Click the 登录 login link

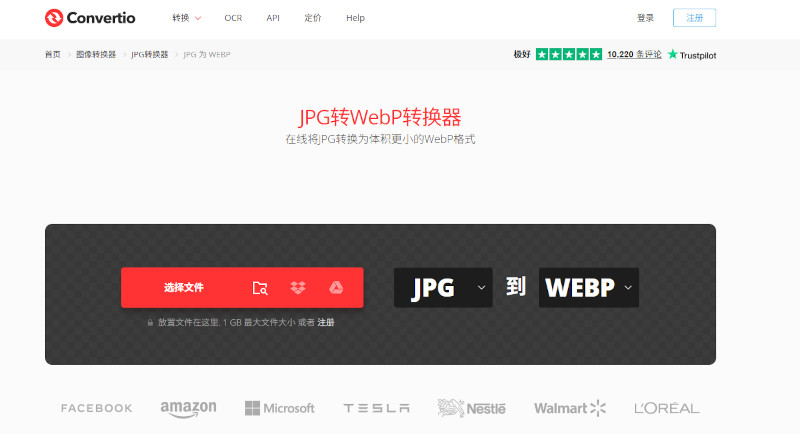pos(645,18)
